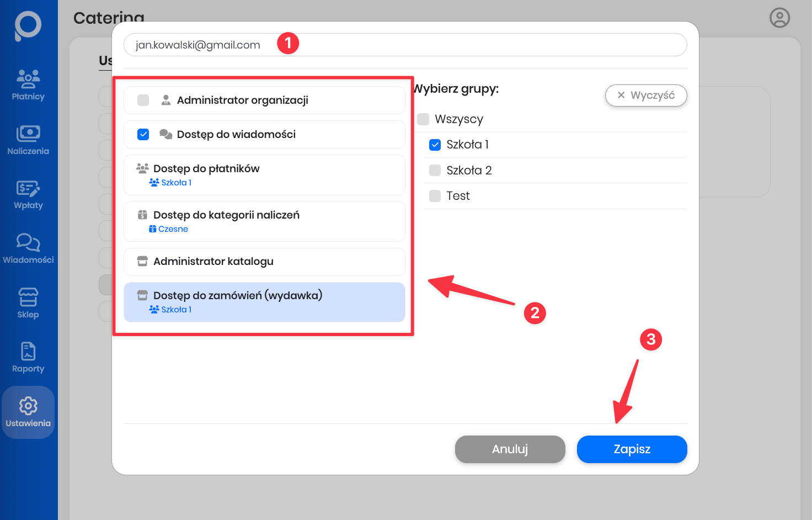
Task: Select Ustawienia gear icon
Action: tap(28, 406)
